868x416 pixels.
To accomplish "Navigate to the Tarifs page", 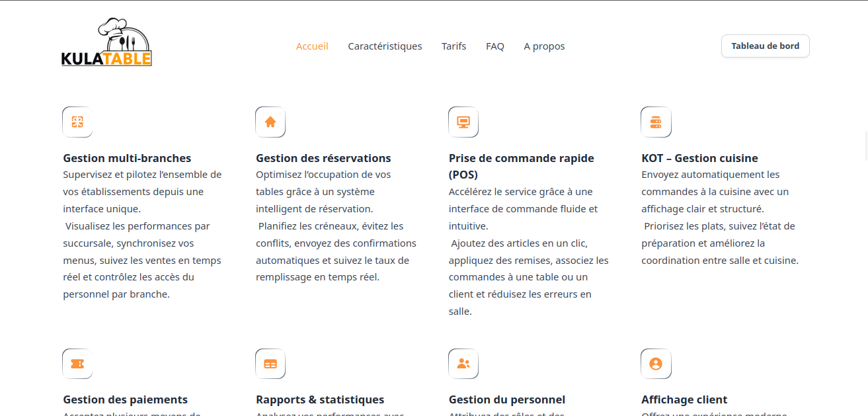I will tap(454, 46).
